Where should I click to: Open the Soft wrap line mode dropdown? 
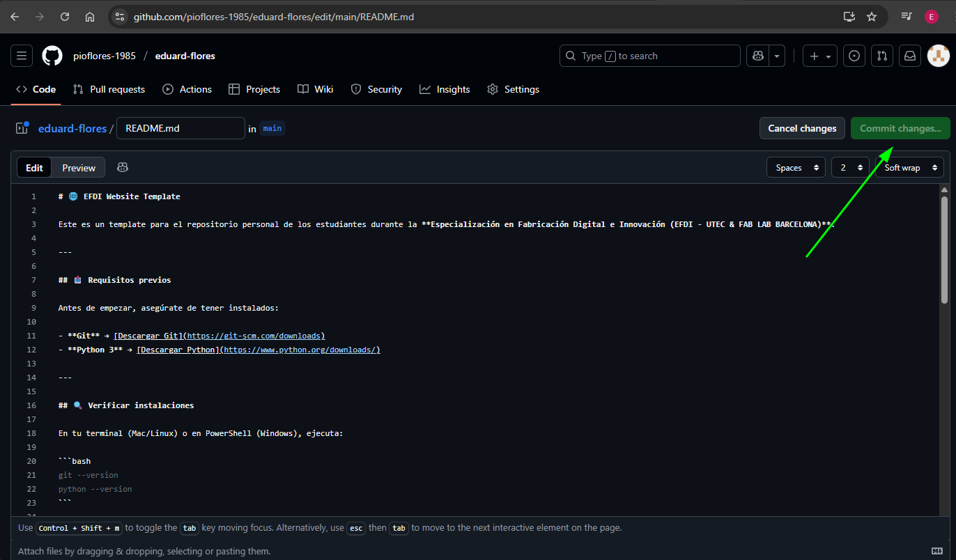pyautogui.click(x=909, y=168)
